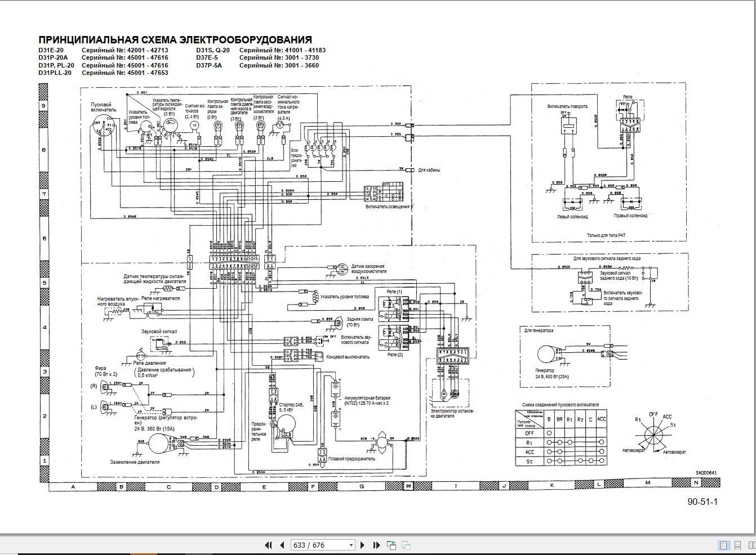
Task: Click the schematic title 'ПРИНЦИПИАЛЬНАЯ СХЕМА ЭЛЕКТРООБОРУДОВАНИЯ'
Action: [x=175, y=40]
